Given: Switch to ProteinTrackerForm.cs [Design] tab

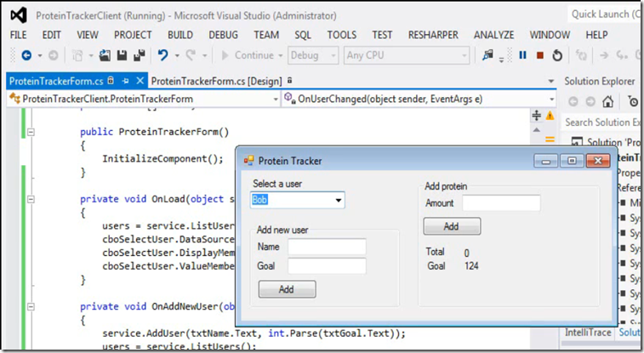Looking at the screenshot, I should [216, 82].
